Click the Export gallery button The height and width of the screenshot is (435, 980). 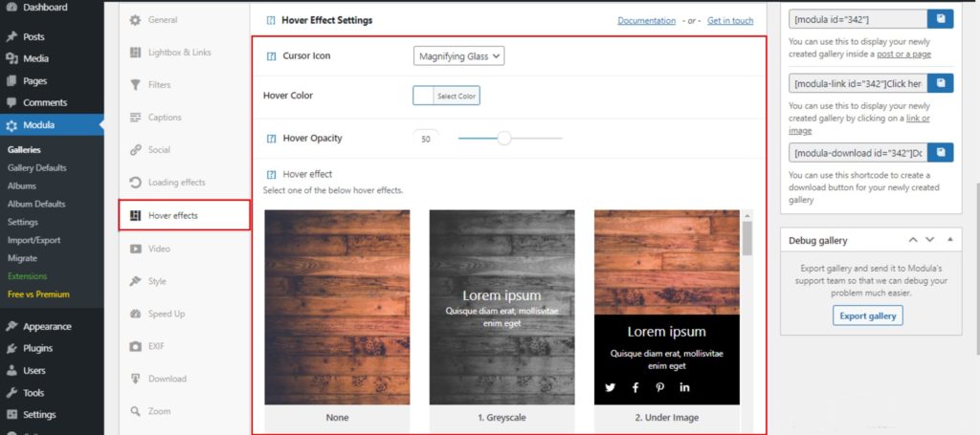point(867,315)
